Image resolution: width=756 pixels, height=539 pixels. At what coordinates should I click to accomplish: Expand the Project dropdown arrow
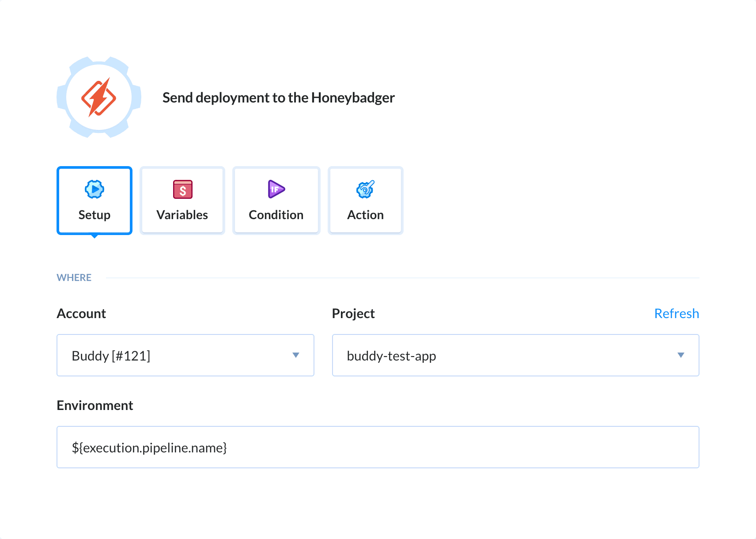tap(681, 355)
